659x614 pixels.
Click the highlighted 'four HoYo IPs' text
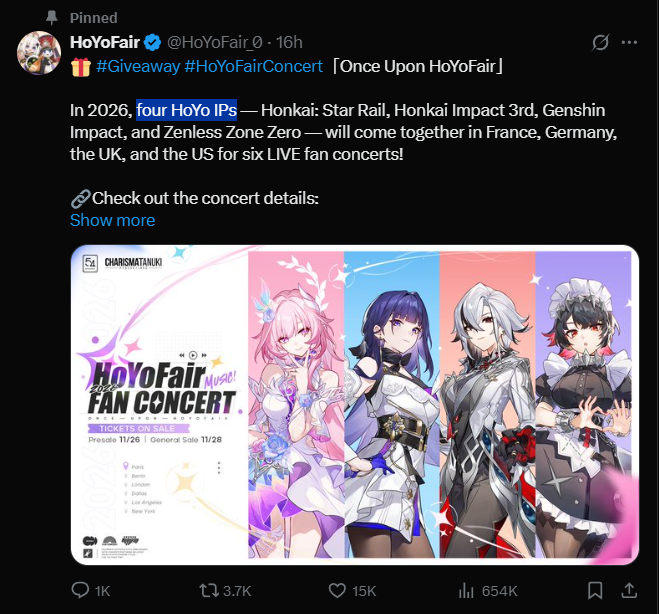[x=187, y=110]
